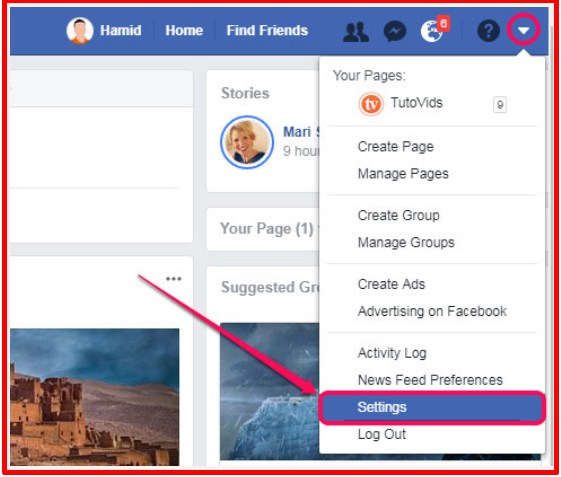Open Hamid profile link
This screenshot has height=477, width=561.
[x=121, y=30]
